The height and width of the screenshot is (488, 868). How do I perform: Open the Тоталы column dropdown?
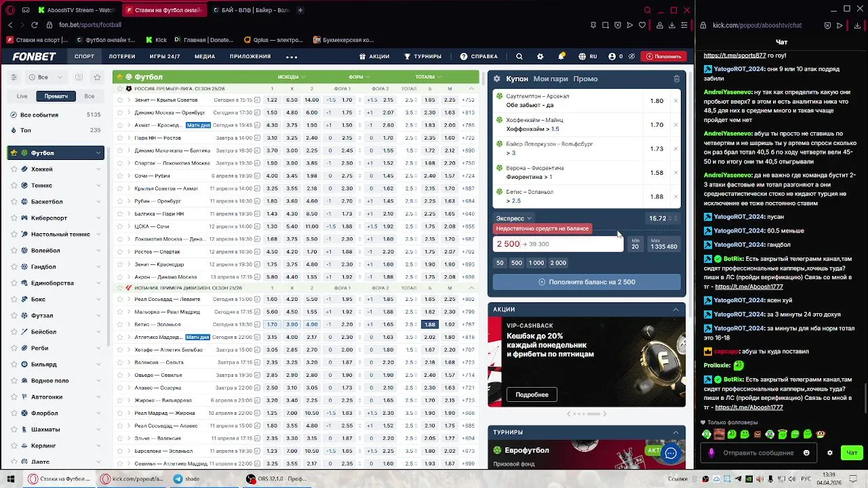point(428,77)
